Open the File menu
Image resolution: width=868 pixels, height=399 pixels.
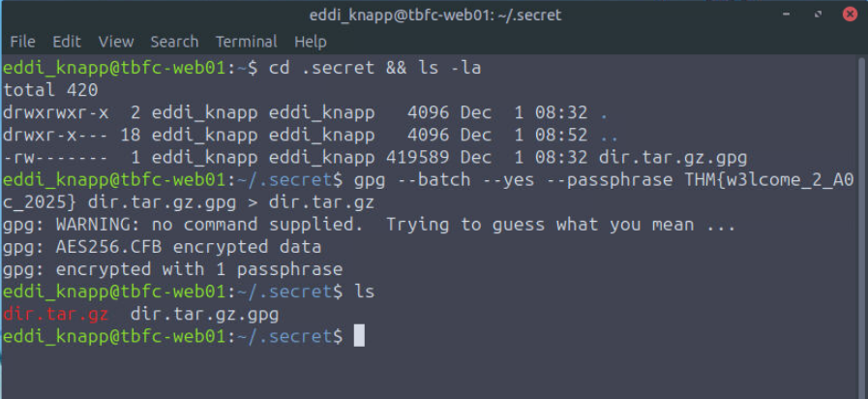click(x=22, y=42)
